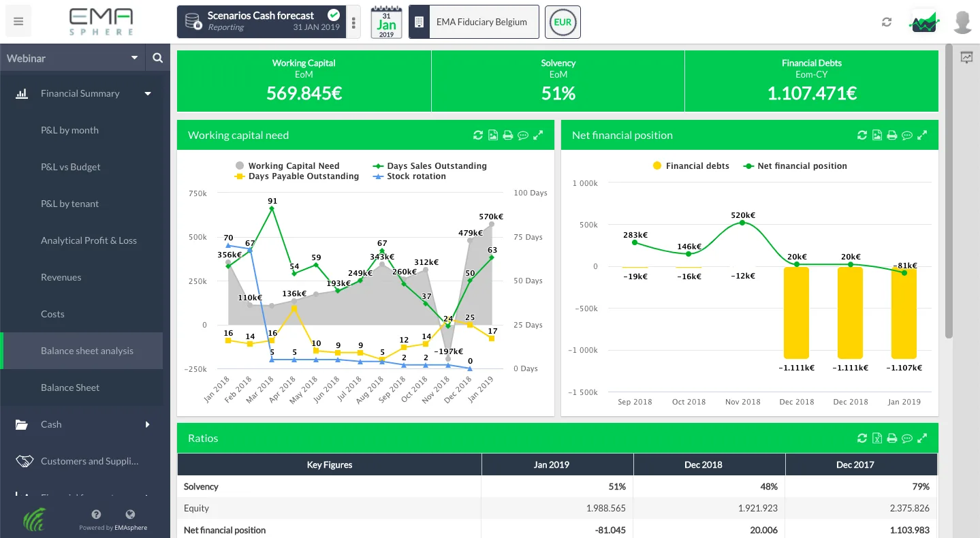Add a comment on Net financial position
The height and width of the screenshot is (538, 980).
pyautogui.click(x=907, y=136)
